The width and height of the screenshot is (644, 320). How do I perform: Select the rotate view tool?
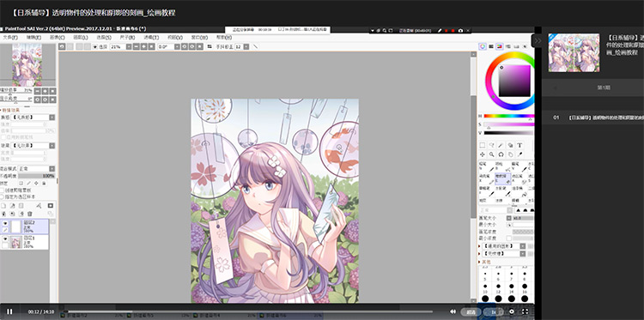(x=501, y=154)
